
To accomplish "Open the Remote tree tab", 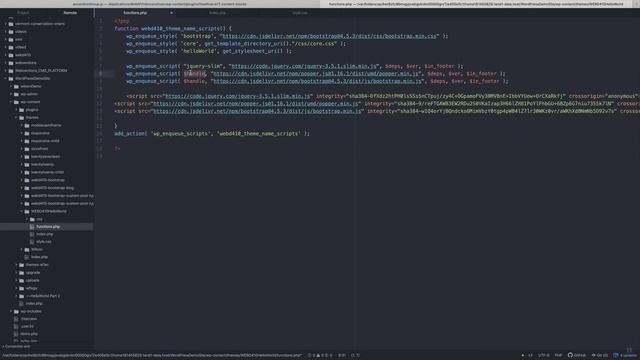I will click(x=70, y=13).
